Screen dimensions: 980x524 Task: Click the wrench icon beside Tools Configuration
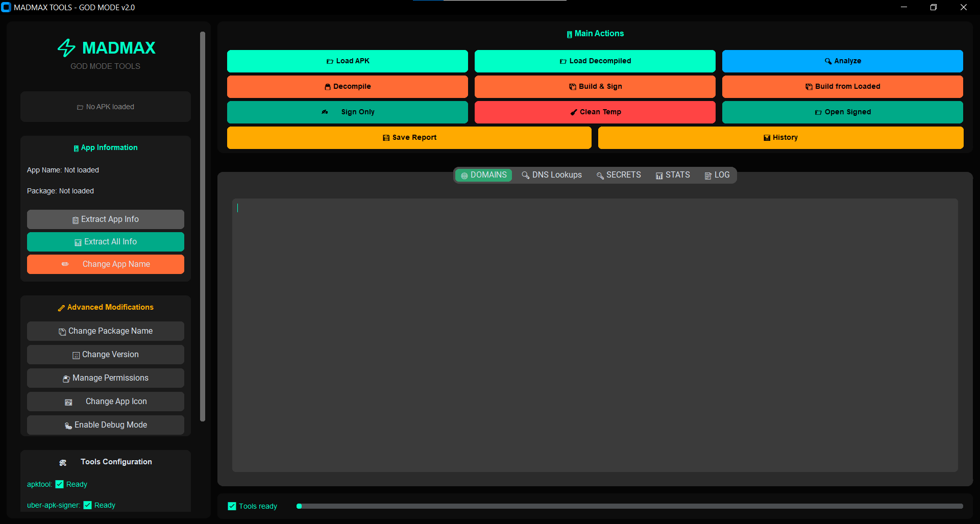[63, 462]
